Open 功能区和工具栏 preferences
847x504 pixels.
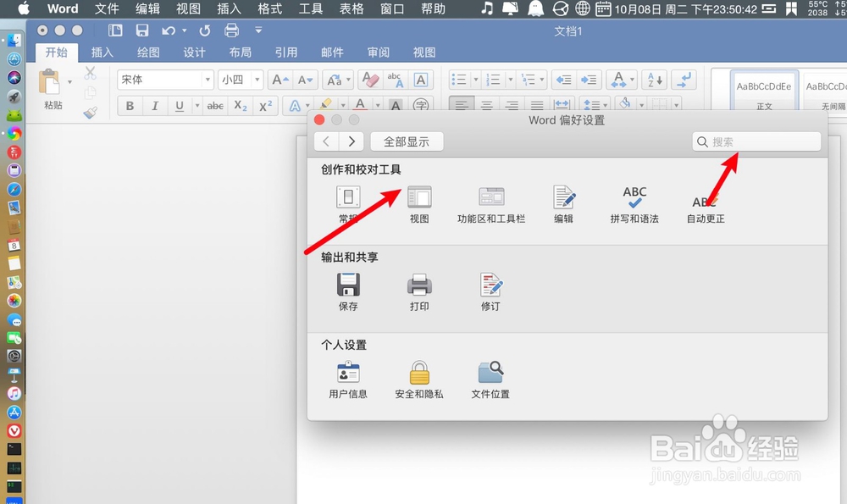pyautogui.click(x=491, y=203)
